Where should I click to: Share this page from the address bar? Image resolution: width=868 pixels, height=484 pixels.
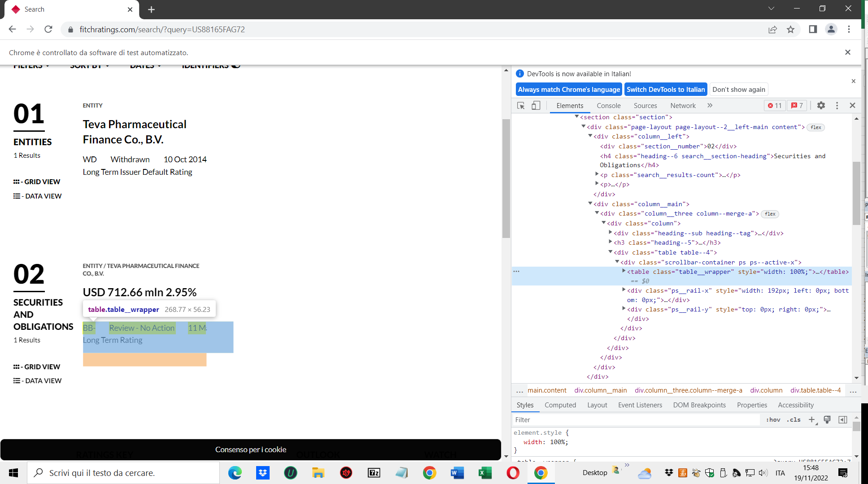pos(772,29)
